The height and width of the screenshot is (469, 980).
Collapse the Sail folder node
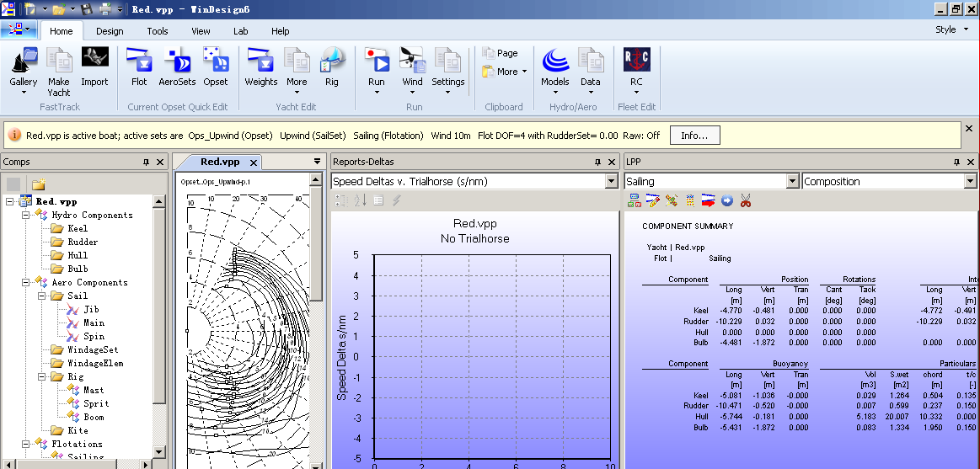pos(42,296)
